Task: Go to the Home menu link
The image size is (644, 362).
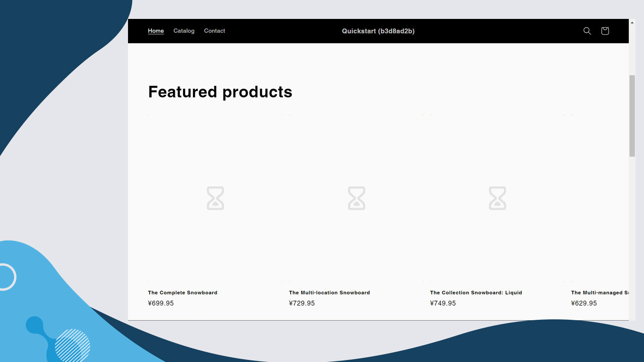Action: [x=156, y=31]
